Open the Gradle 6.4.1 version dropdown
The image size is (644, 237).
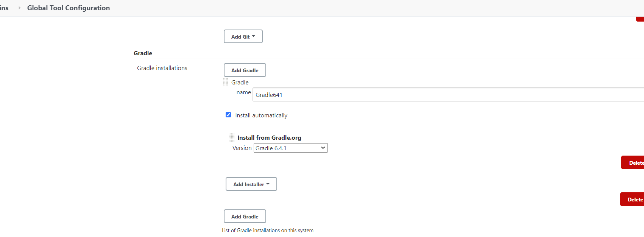tap(290, 148)
